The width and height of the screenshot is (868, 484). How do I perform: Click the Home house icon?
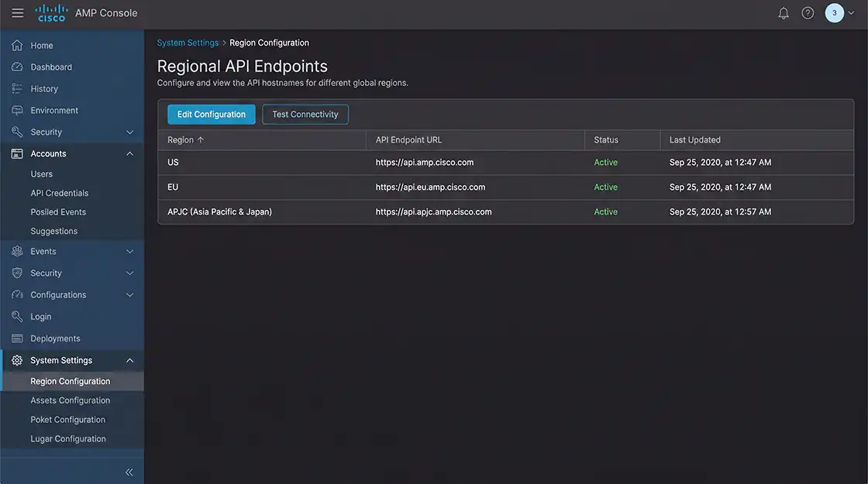(17, 46)
